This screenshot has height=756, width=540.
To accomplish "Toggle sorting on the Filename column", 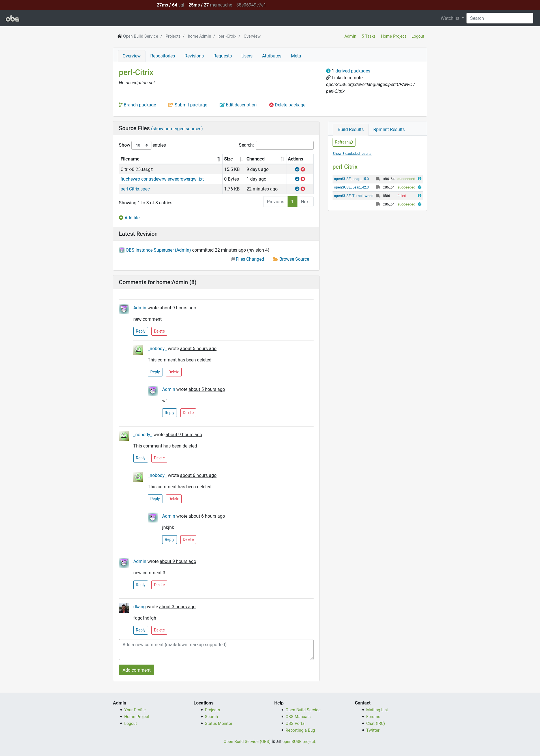I will 218,159.
